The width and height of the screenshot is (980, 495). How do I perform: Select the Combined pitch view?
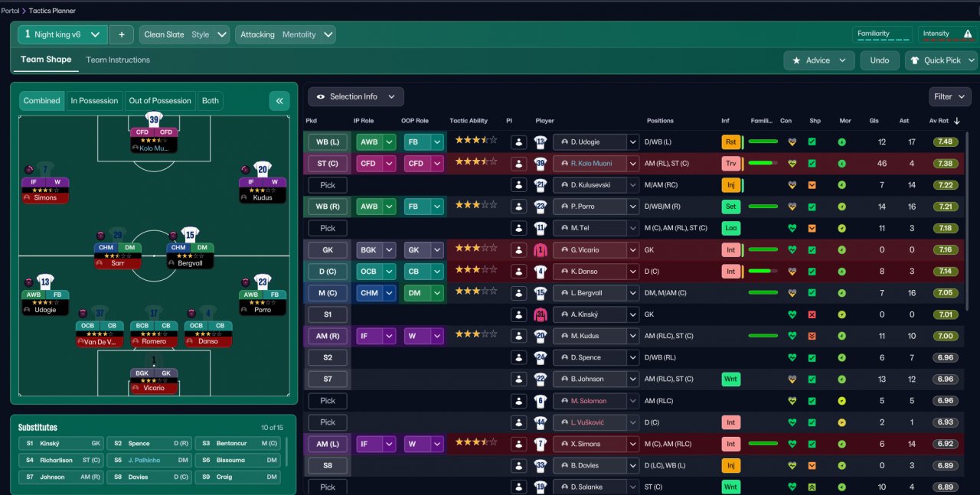(x=41, y=100)
